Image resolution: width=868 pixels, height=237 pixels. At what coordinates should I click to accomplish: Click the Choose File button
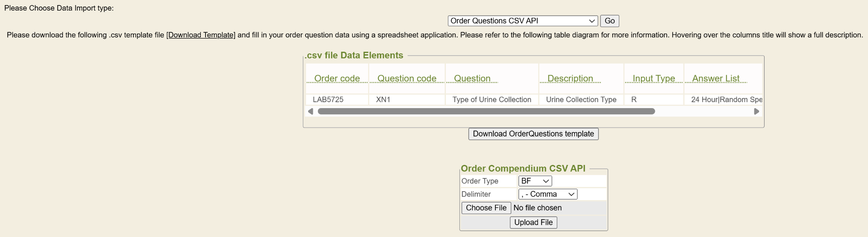(x=486, y=208)
